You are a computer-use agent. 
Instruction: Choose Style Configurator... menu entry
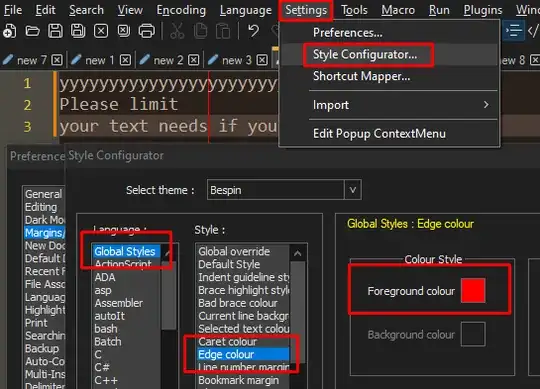[x=389, y=54]
